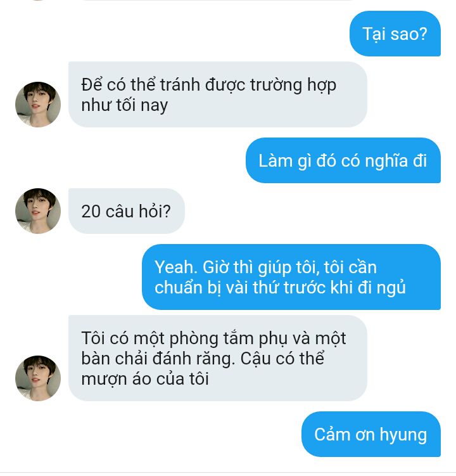Tap the "Cảm ơn hyung" sent bubble
The image size is (456, 476).
tap(371, 434)
